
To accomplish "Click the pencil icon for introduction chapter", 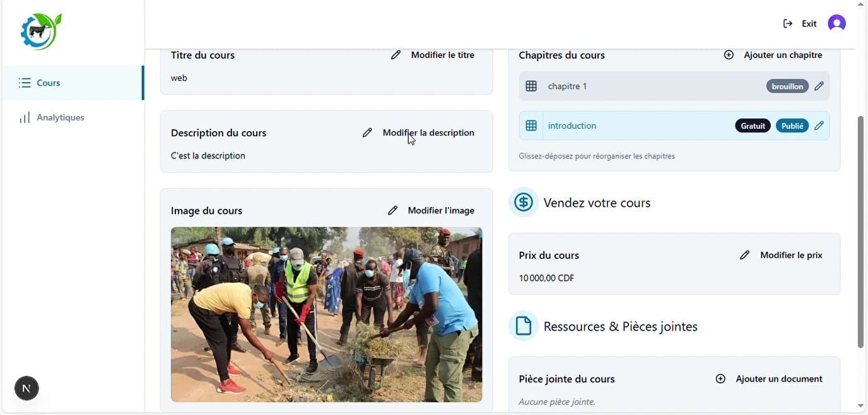I will coord(819,126).
